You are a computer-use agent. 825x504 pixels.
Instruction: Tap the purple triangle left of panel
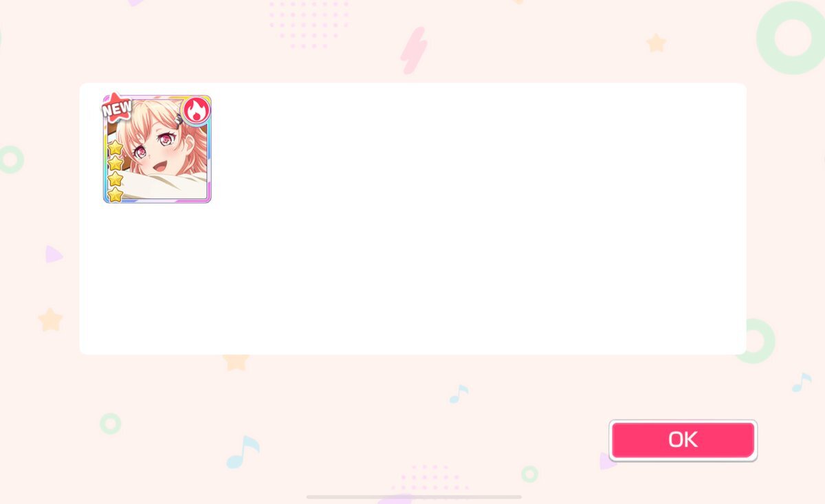53,254
